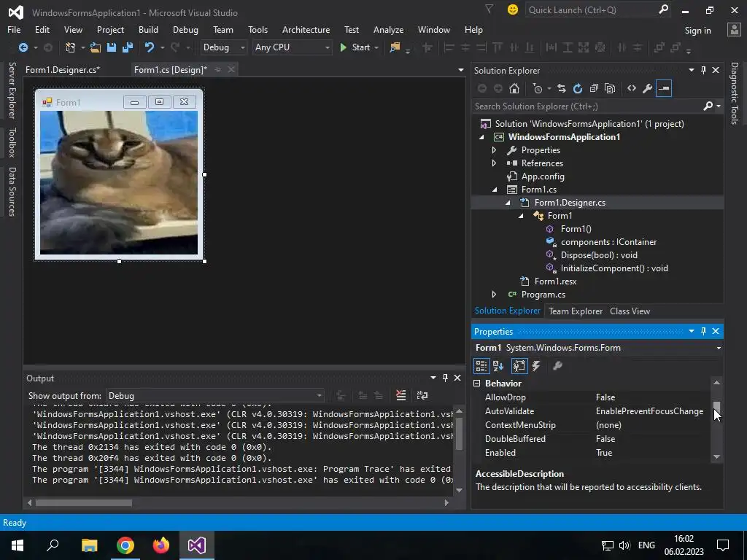The width and height of the screenshot is (747, 560).
Task: Open the Any CPU platform dropdown
Action: coord(292,47)
